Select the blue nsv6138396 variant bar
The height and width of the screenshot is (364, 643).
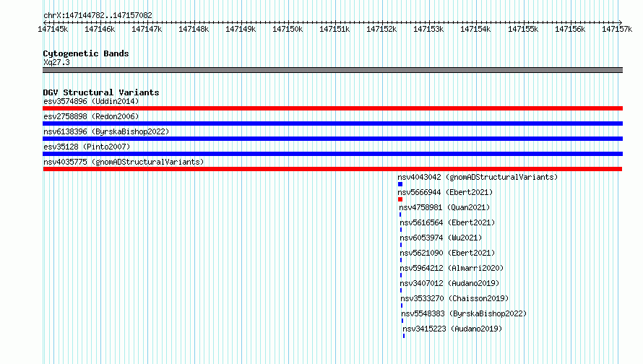tap(332, 139)
